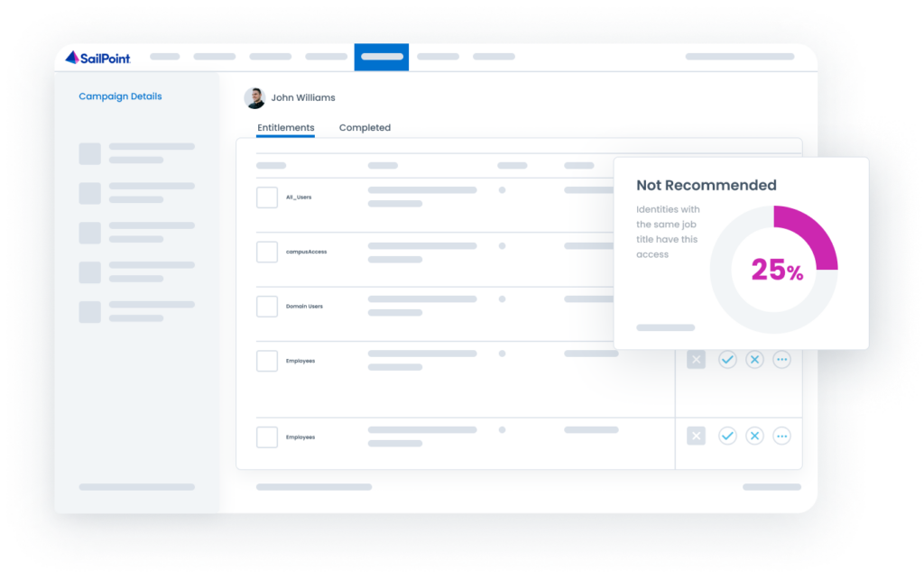Approve access in the last Employees row
924x579 pixels.
click(727, 436)
